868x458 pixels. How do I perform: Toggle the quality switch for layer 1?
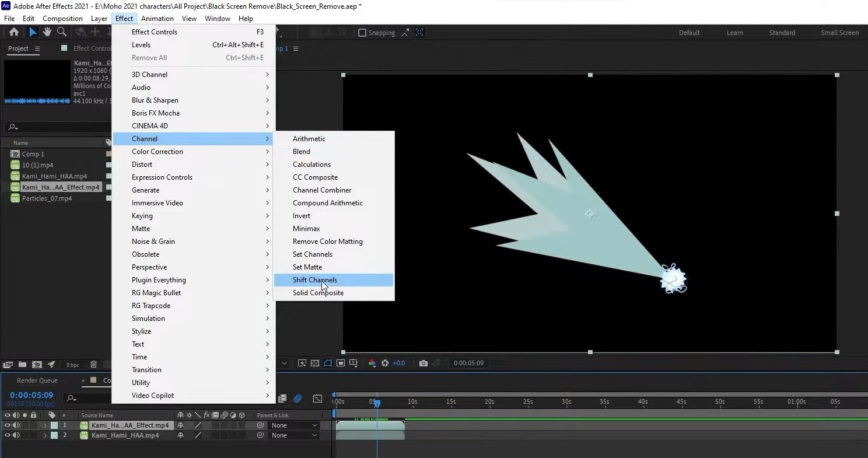(198, 425)
